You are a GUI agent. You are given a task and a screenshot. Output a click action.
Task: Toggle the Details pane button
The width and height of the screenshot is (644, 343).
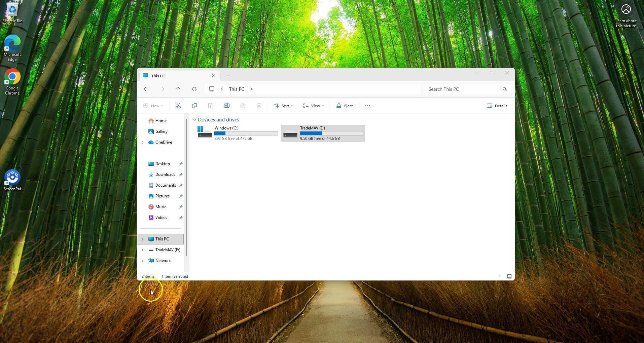click(x=497, y=106)
